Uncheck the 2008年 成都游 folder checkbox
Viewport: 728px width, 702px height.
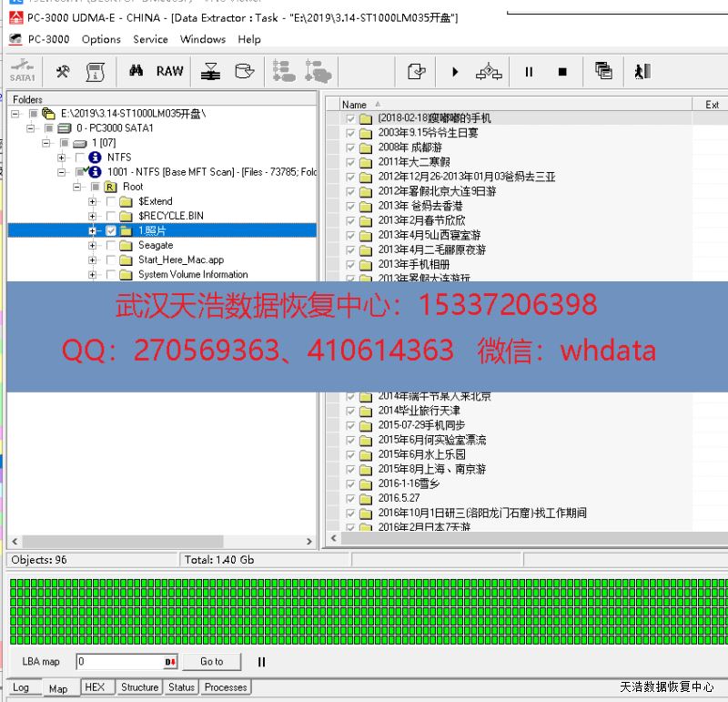pyautogui.click(x=350, y=148)
